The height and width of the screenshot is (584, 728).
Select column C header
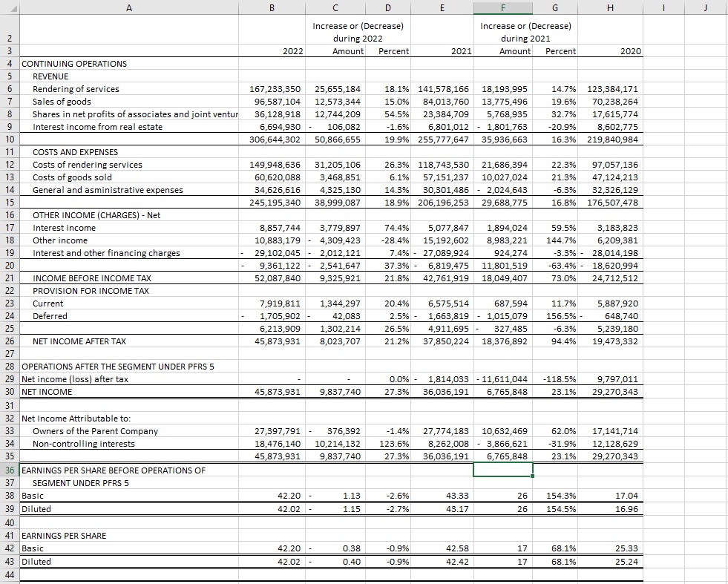click(335, 7)
